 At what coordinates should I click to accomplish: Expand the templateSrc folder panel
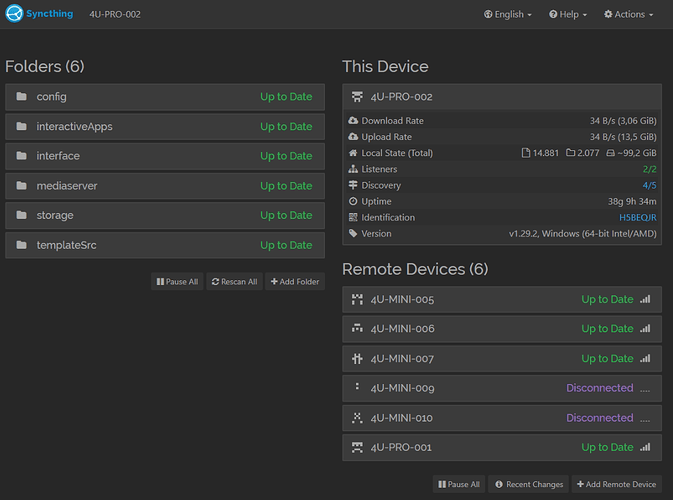pyautogui.click(x=165, y=245)
